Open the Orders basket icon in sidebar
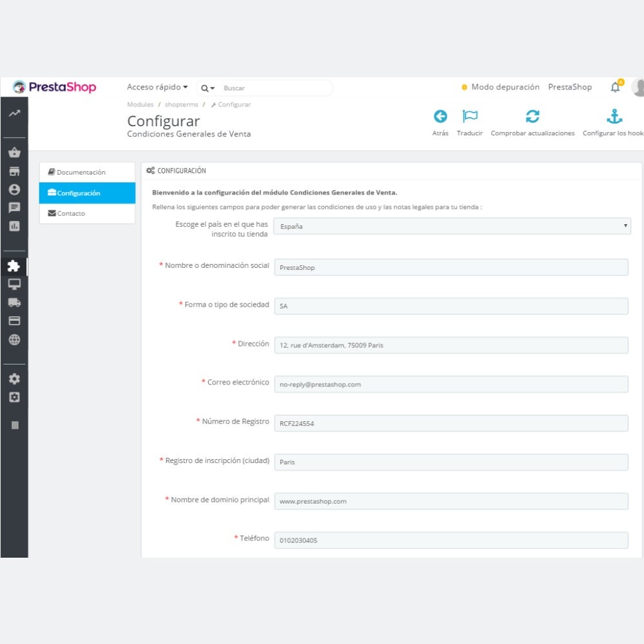This screenshot has height=644, width=644. coord(14,153)
